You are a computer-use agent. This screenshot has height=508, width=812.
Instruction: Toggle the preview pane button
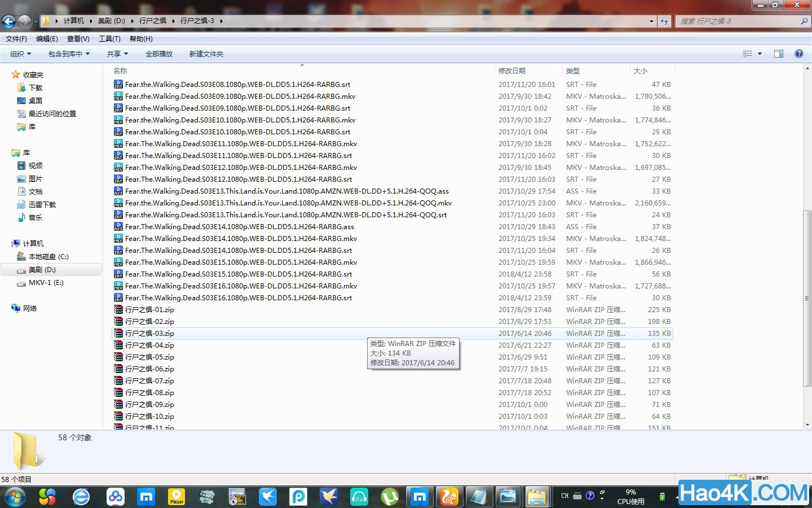[779, 54]
